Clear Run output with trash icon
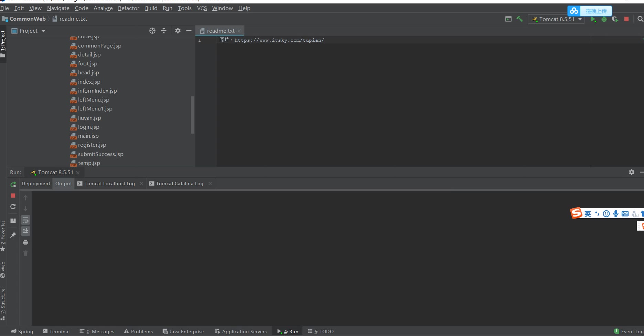The image size is (644, 336). pyautogui.click(x=25, y=253)
